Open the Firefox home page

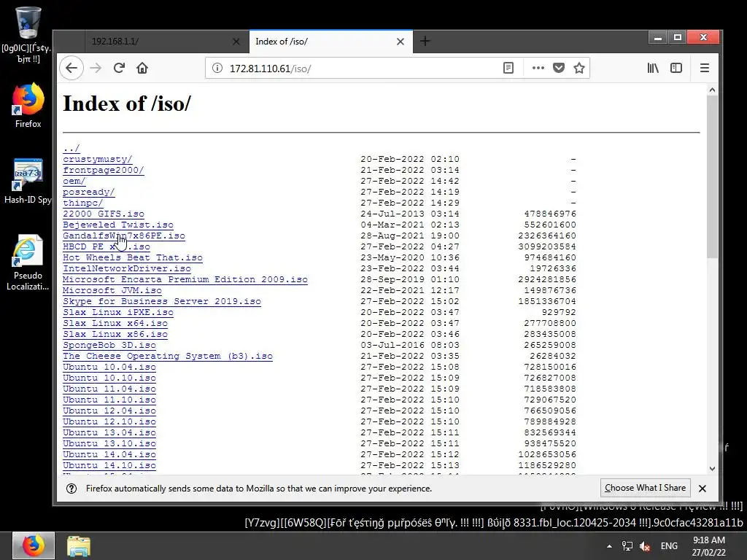point(142,68)
